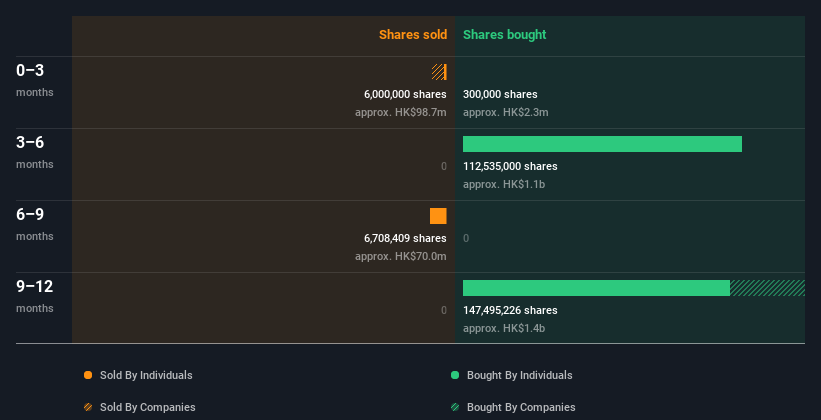Select the solid orange sold square for 6–9 months

438,216
